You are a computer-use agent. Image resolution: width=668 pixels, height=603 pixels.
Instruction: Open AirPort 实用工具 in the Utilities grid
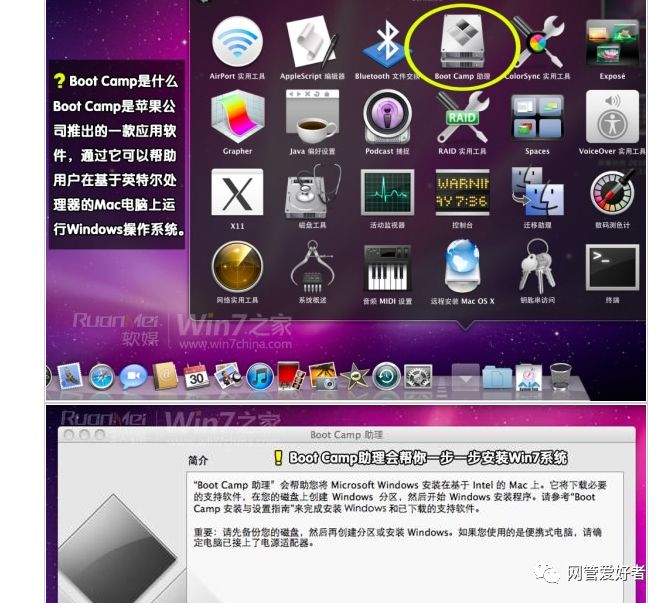click(x=237, y=43)
